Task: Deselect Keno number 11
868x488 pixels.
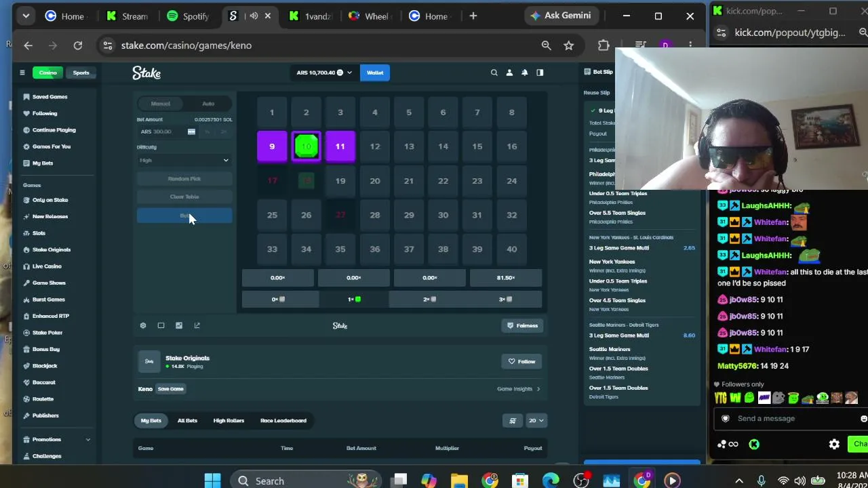Action: tap(340, 146)
